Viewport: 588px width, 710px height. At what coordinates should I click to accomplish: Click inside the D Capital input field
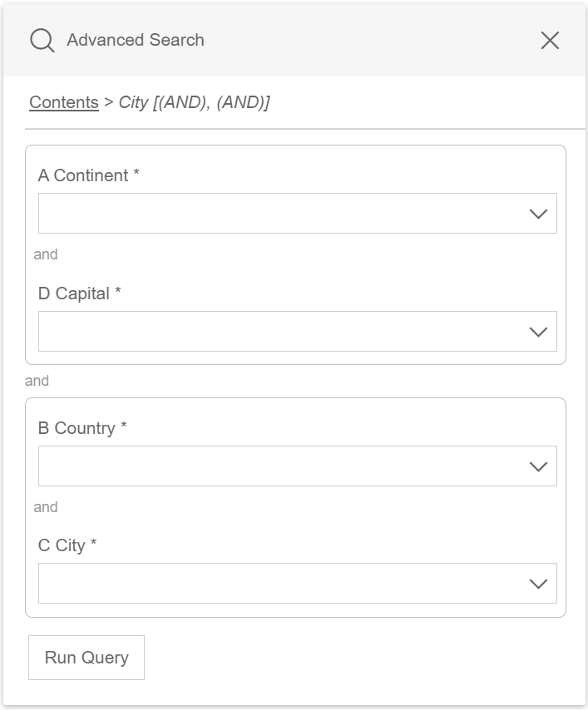coord(250,332)
